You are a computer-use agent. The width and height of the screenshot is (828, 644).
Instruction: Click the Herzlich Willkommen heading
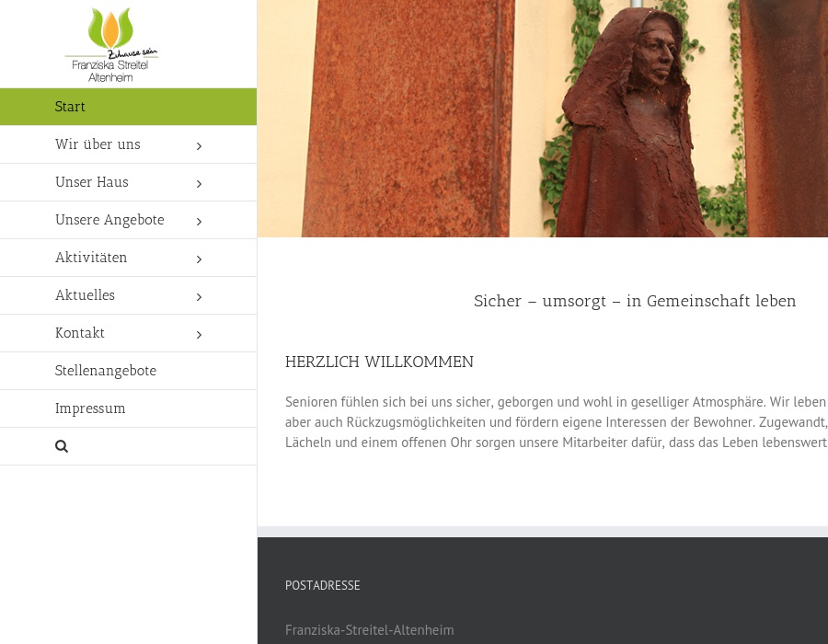[379, 362]
